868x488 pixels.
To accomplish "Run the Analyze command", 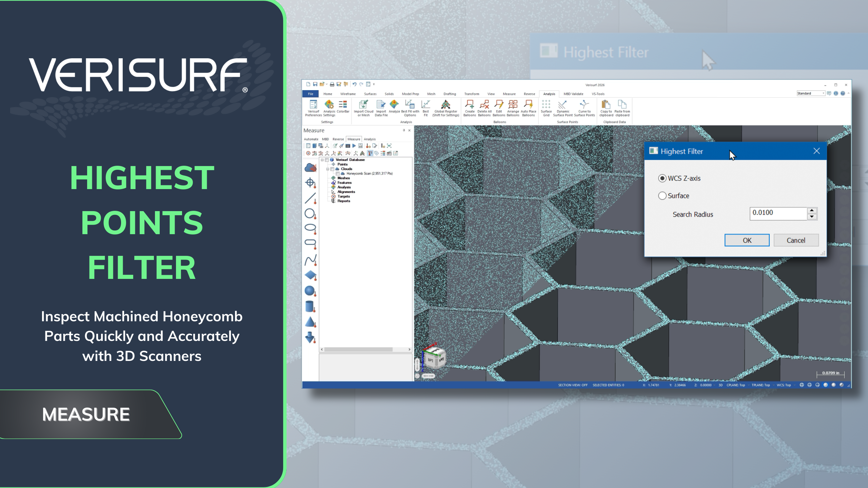I will click(394, 106).
